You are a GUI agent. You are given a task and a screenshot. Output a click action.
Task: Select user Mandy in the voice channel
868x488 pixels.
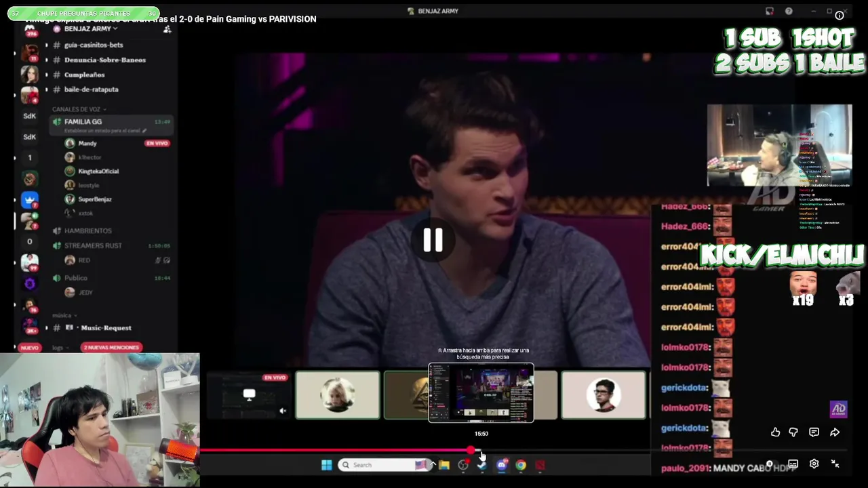click(87, 144)
